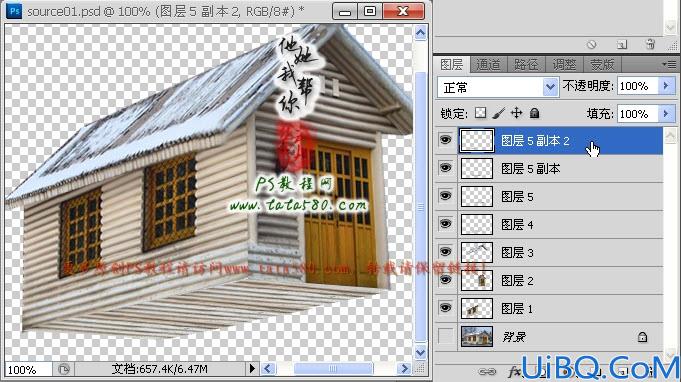The width and height of the screenshot is (681, 382).
Task: Switch to the 蒙版 tab
Action: (x=602, y=65)
